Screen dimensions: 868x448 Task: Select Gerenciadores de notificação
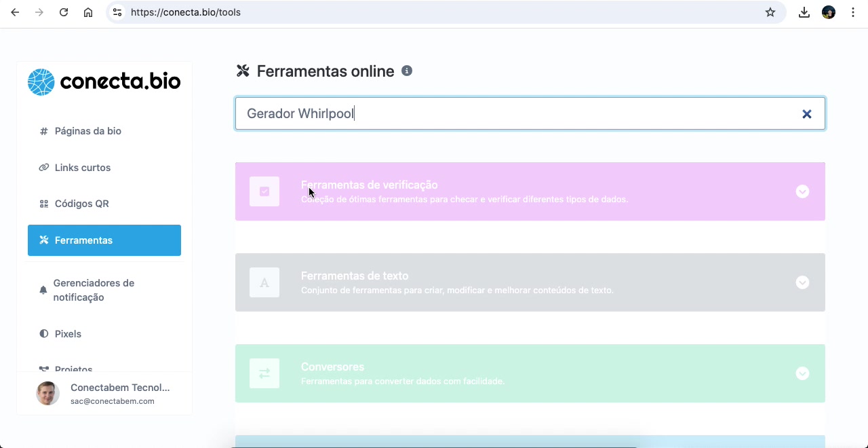coord(94,291)
